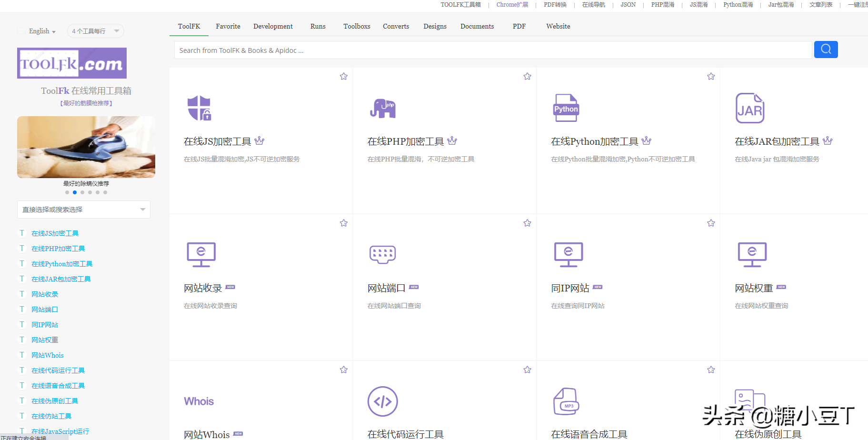Select the first carousel dot under banner
Screen dimensions: 868x440
(67, 192)
